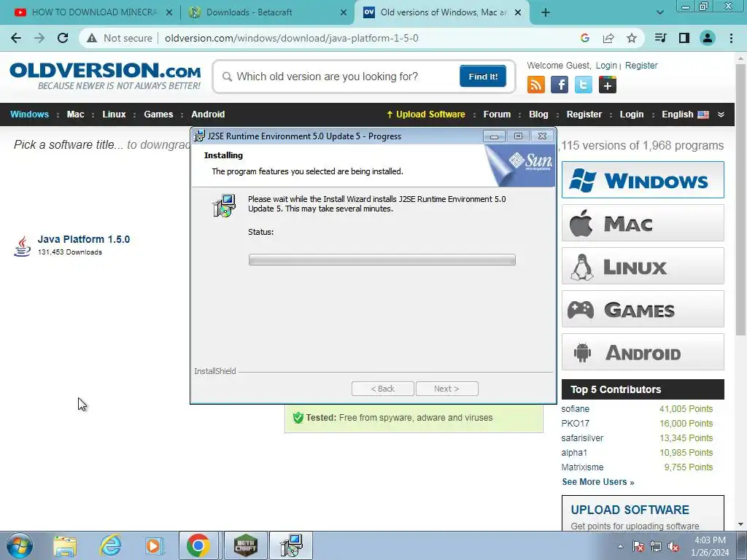747x560 pixels.
Task: Go forward with the browser forward arrow
Action: [39, 38]
